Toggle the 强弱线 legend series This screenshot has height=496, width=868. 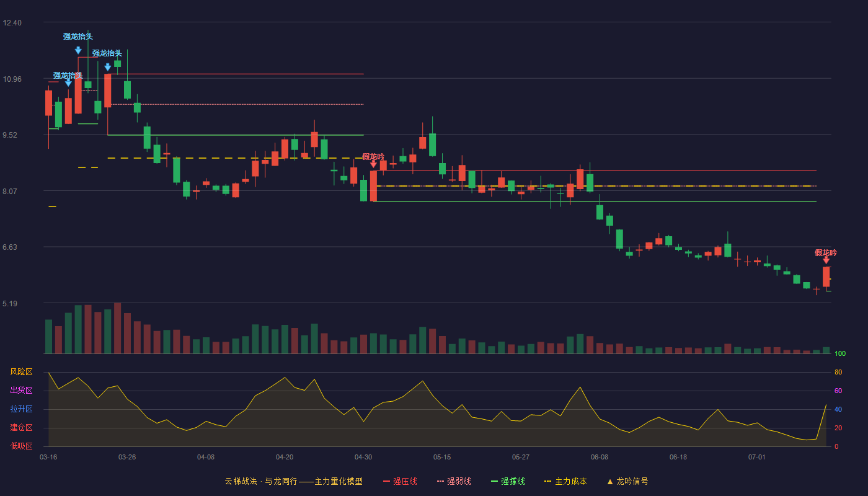point(454,481)
